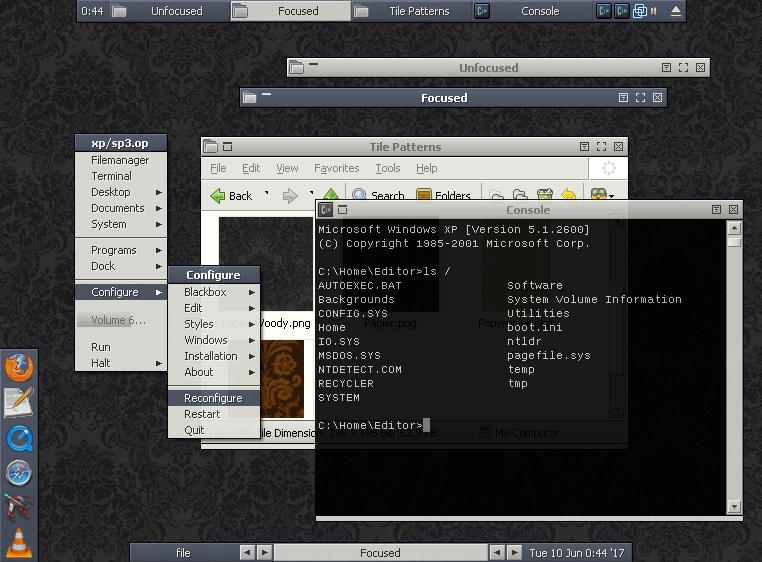Click the Up folder green arrow
The width and height of the screenshot is (762, 562).
tap(331, 193)
